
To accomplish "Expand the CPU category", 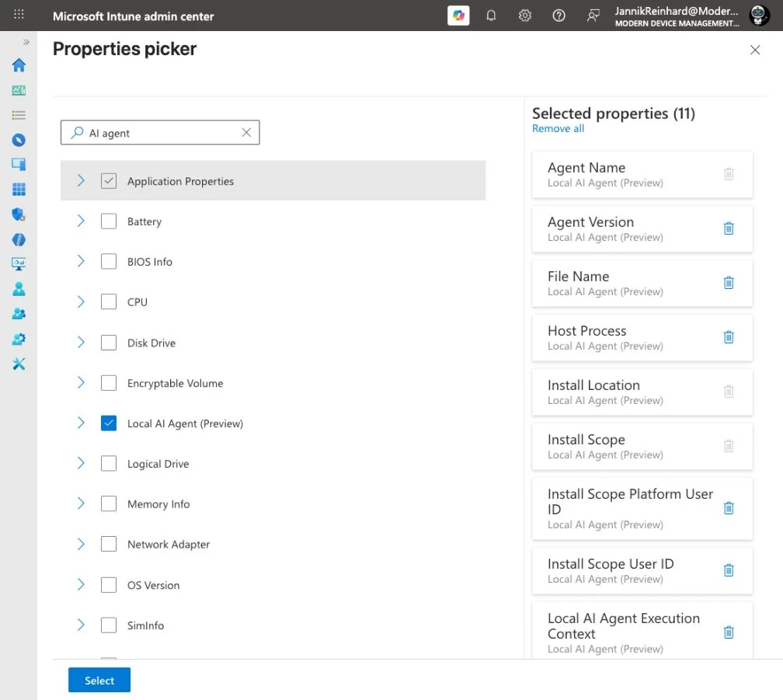I will tap(81, 301).
